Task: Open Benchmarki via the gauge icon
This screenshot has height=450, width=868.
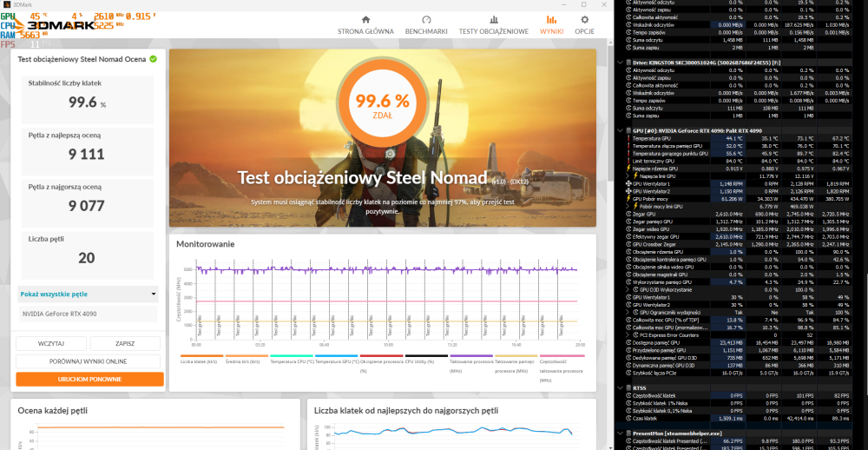Action: point(426,19)
